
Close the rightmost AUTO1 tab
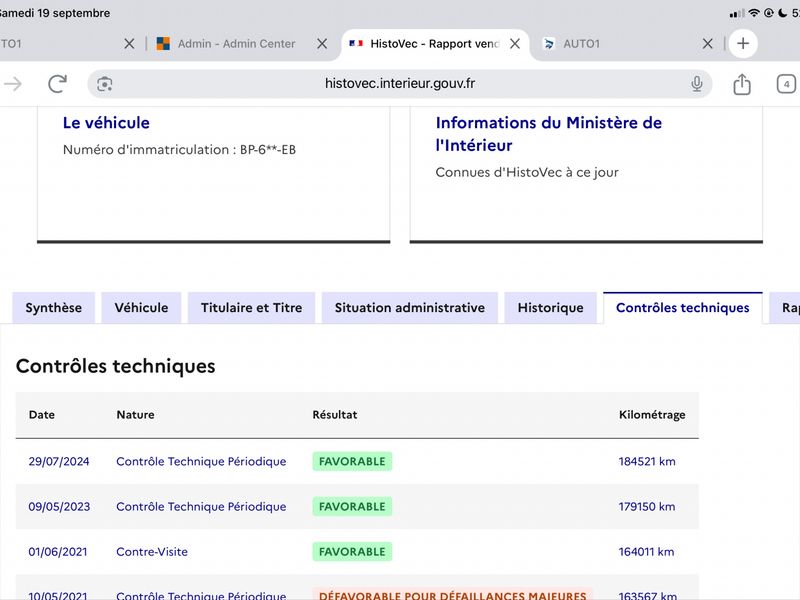708,43
